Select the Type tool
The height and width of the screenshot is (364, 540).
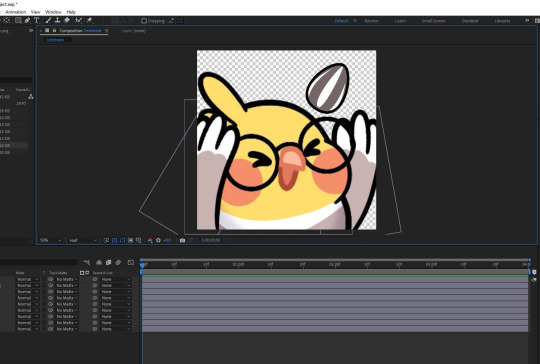[37, 21]
